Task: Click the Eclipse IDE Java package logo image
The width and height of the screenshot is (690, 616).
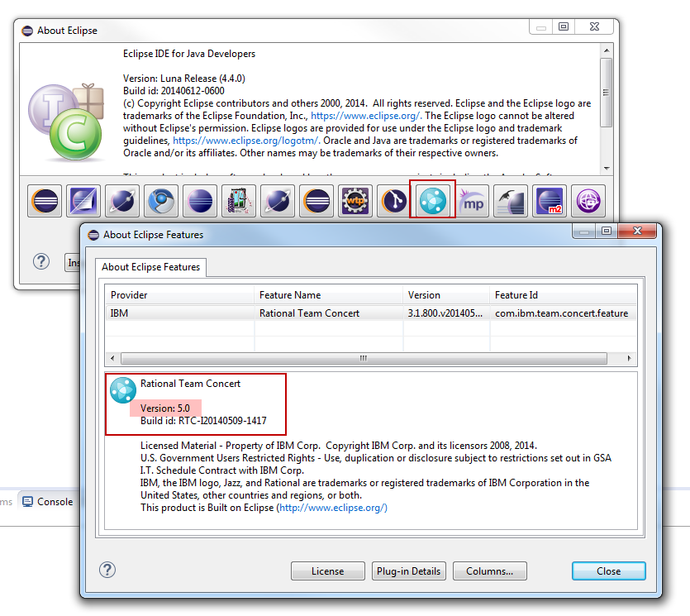Action: tap(67, 122)
